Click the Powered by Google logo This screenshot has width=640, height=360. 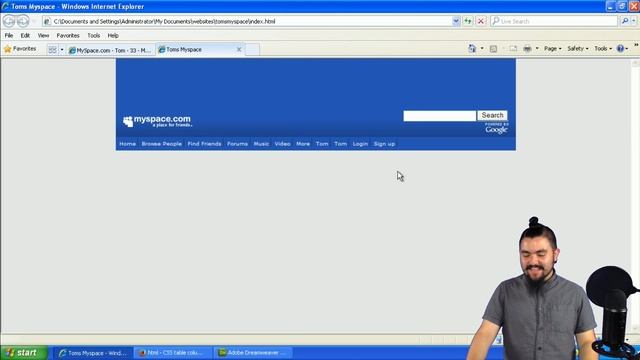point(496,128)
